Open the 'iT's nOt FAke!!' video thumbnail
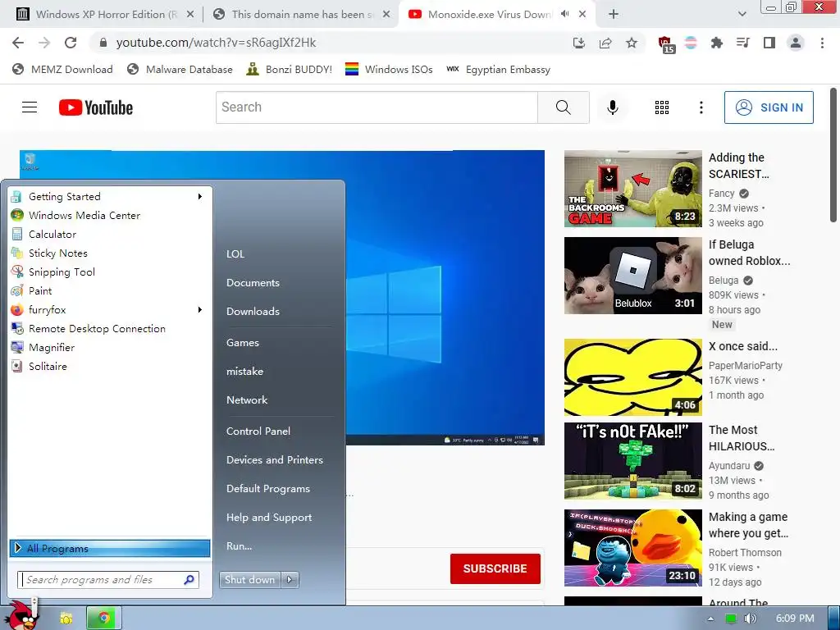 point(632,461)
